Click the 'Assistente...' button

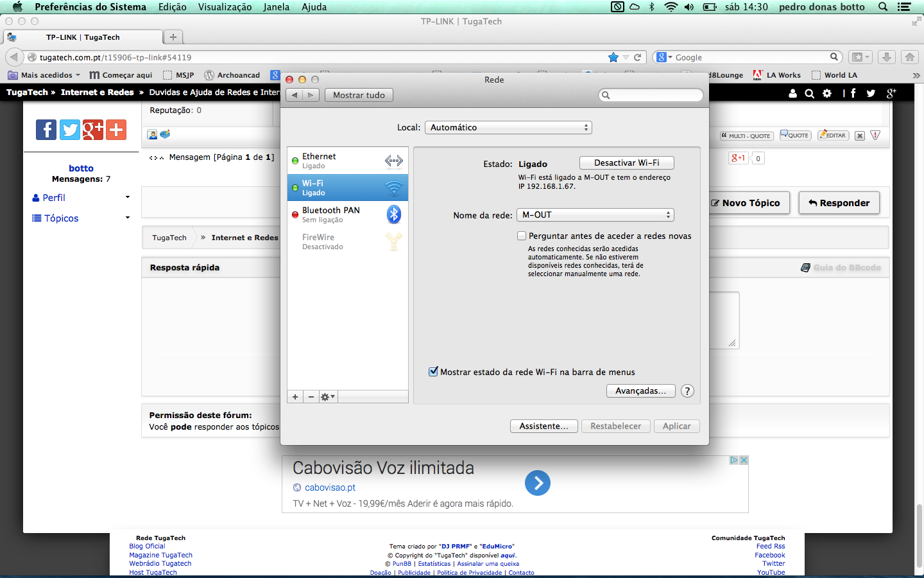(x=544, y=426)
